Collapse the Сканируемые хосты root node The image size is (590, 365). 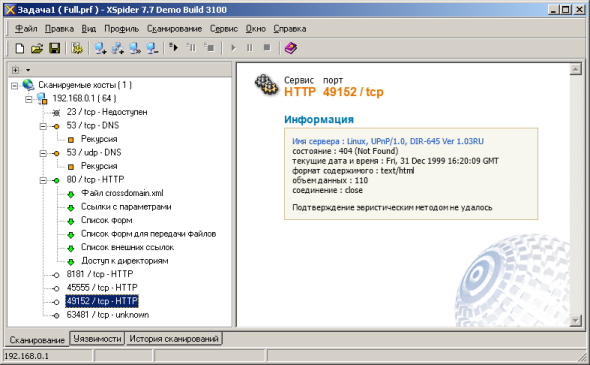pyautogui.click(x=14, y=86)
